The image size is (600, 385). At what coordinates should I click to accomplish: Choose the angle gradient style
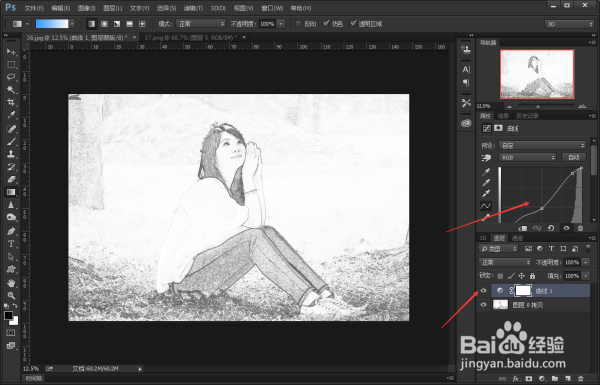pyautogui.click(x=117, y=24)
